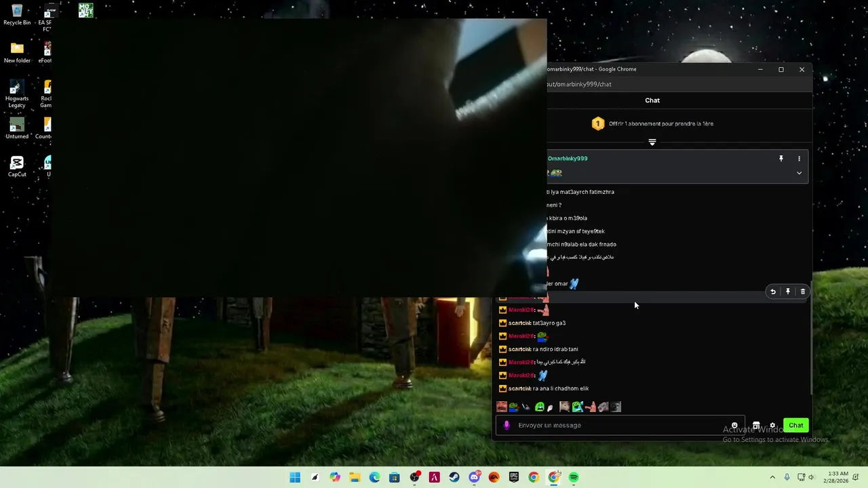Open chat settings gear
The width and height of the screenshot is (868, 488).
772,426
